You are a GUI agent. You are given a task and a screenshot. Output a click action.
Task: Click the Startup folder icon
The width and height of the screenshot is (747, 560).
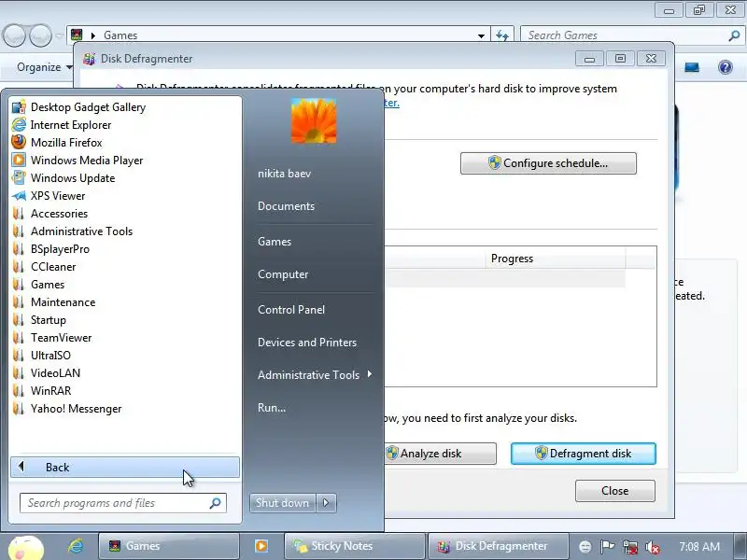(x=19, y=320)
